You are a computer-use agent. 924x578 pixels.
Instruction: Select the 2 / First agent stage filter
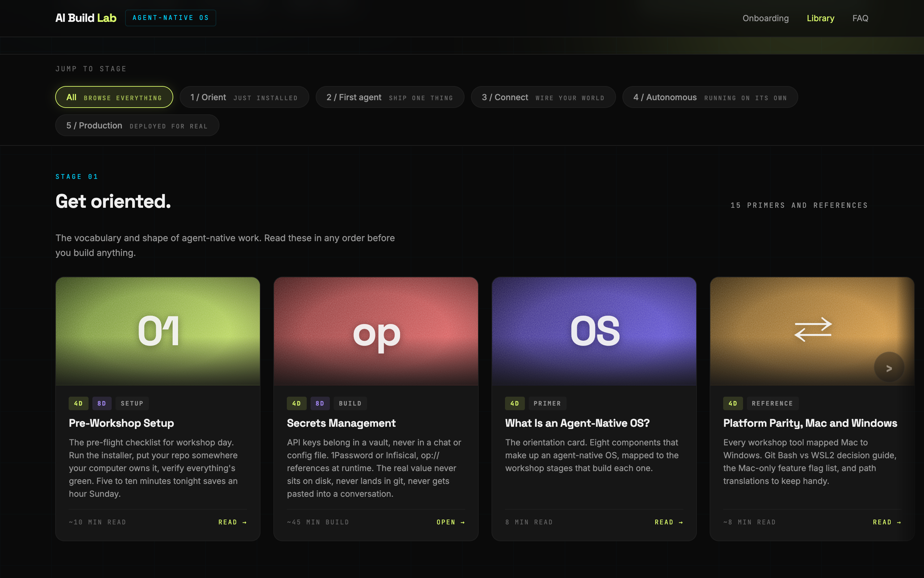(x=389, y=97)
